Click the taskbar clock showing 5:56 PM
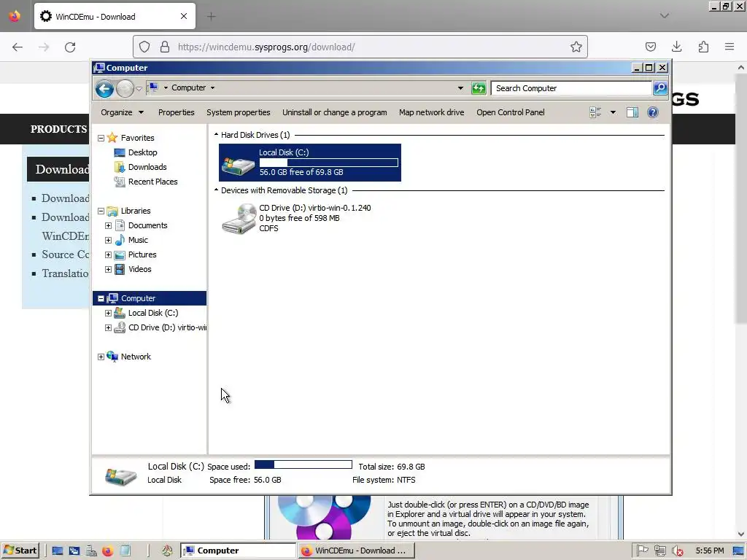The image size is (747, 560). (709, 551)
